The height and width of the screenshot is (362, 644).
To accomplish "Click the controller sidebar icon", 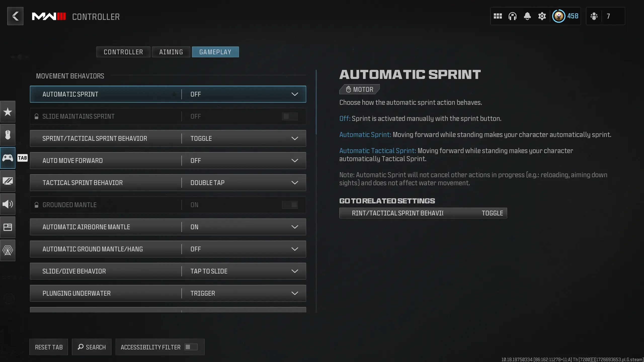I will 8,158.
